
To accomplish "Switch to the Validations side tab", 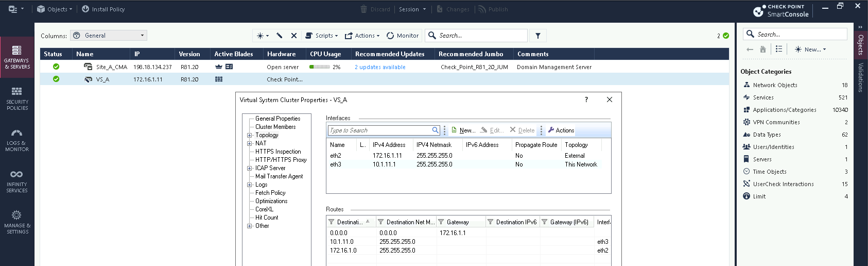I will click(860, 77).
